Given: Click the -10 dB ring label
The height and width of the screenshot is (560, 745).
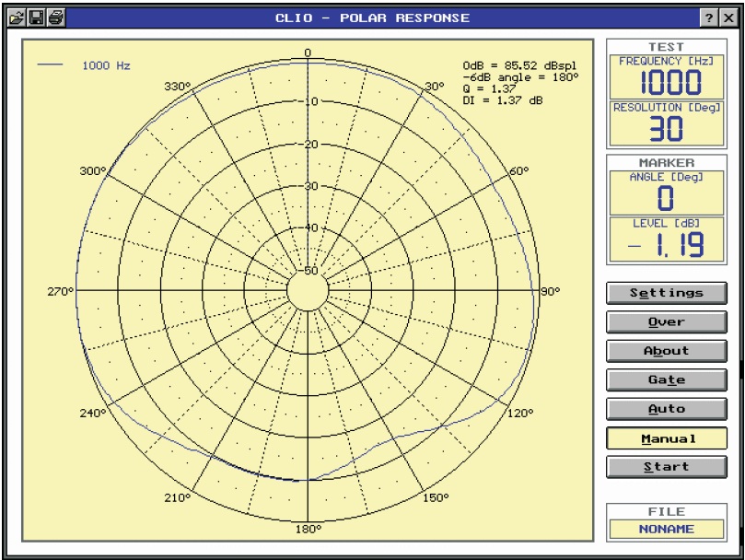Looking at the screenshot, I should [309, 101].
